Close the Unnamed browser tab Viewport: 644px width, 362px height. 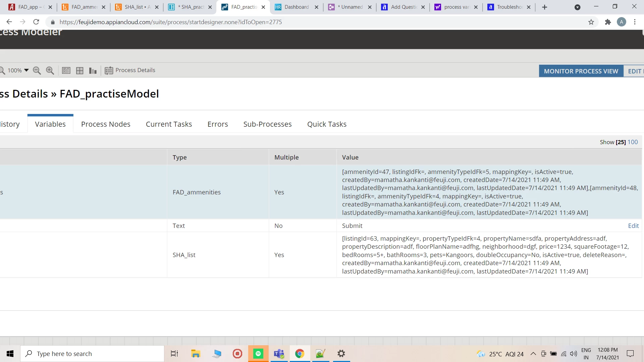(370, 7)
